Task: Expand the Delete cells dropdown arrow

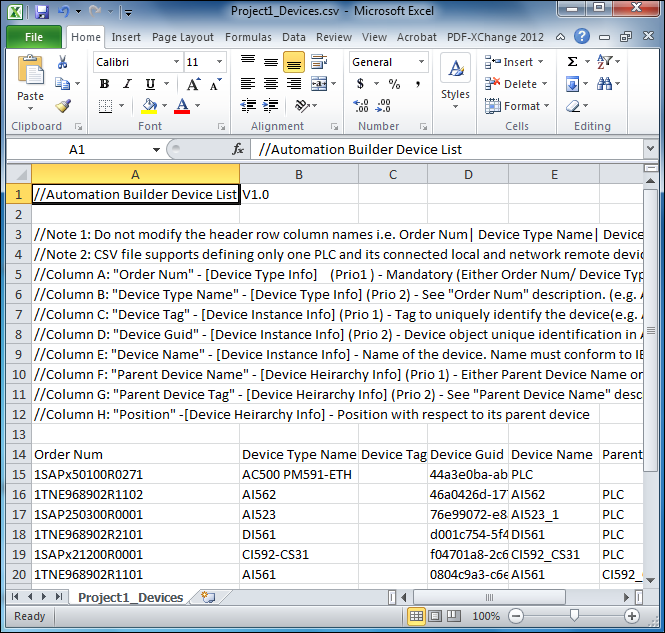Action: click(x=544, y=84)
